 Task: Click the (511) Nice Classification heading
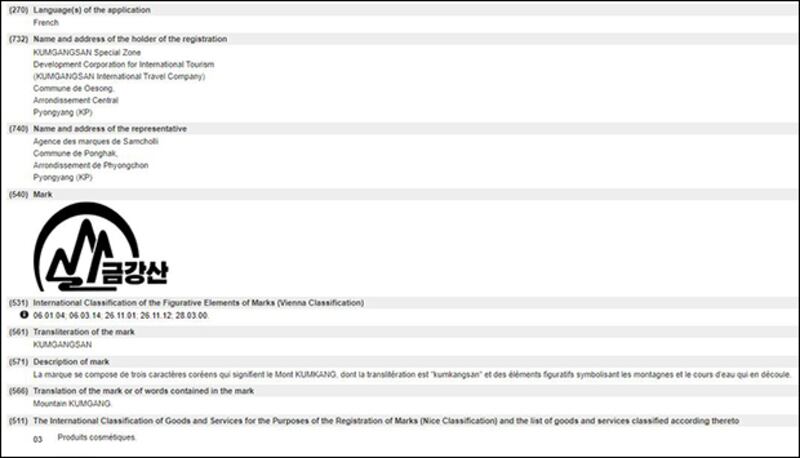pyautogui.click(x=373, y=421)
